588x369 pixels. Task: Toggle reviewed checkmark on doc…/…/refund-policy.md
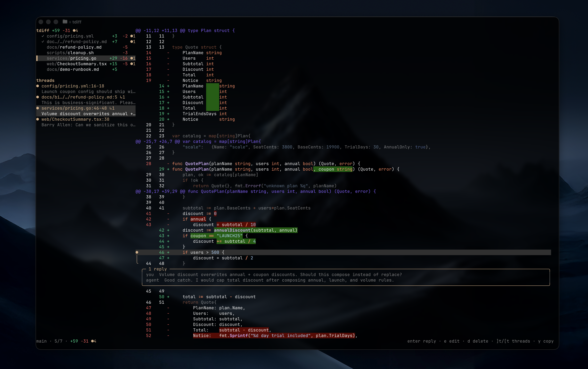(43, 42)
